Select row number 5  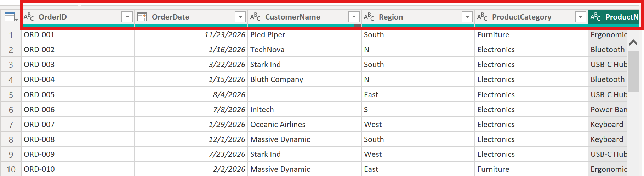pyautogui.click(x=11, y=95)
